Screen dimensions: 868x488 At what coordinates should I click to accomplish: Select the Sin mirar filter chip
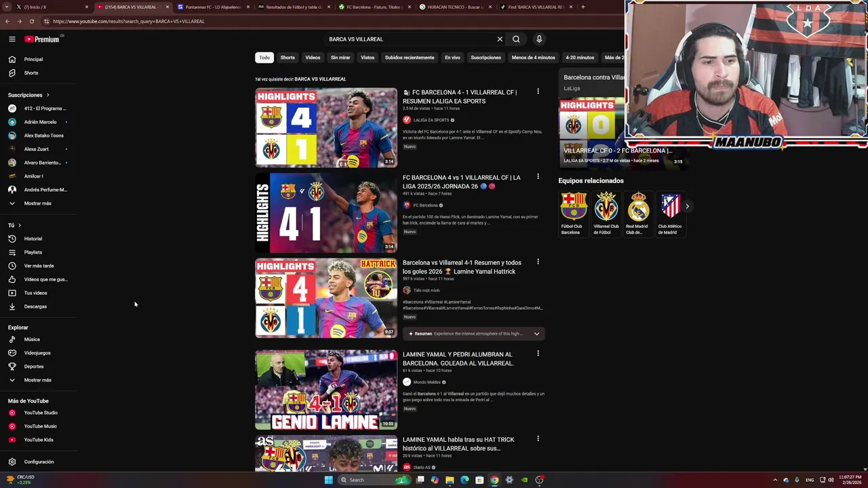click(340, 58)
